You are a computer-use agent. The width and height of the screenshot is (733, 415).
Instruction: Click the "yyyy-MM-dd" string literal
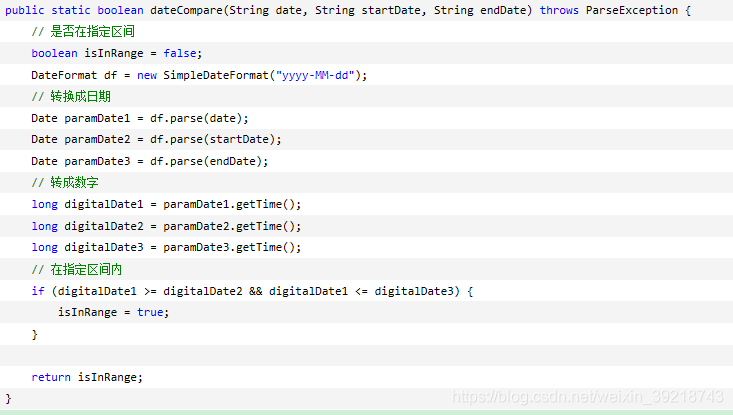(315, 75)
